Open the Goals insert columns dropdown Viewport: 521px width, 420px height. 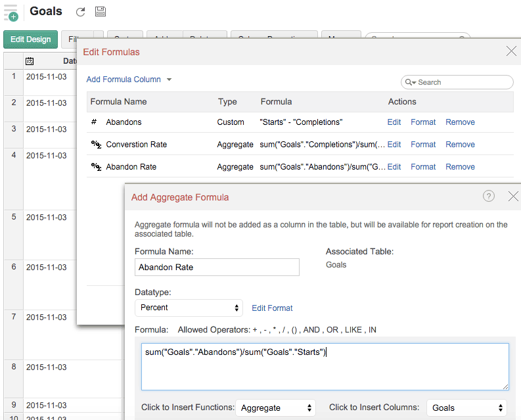tap(466, 408)
